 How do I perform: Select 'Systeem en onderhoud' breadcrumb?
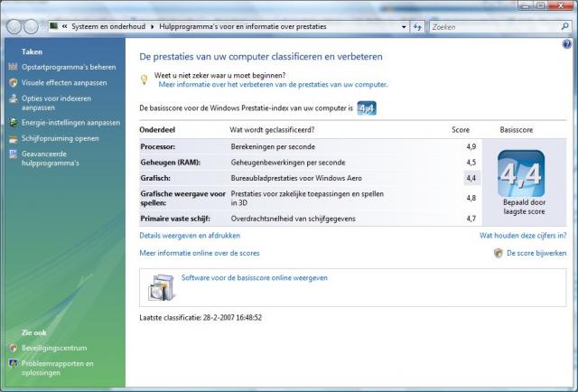point(108,26)
